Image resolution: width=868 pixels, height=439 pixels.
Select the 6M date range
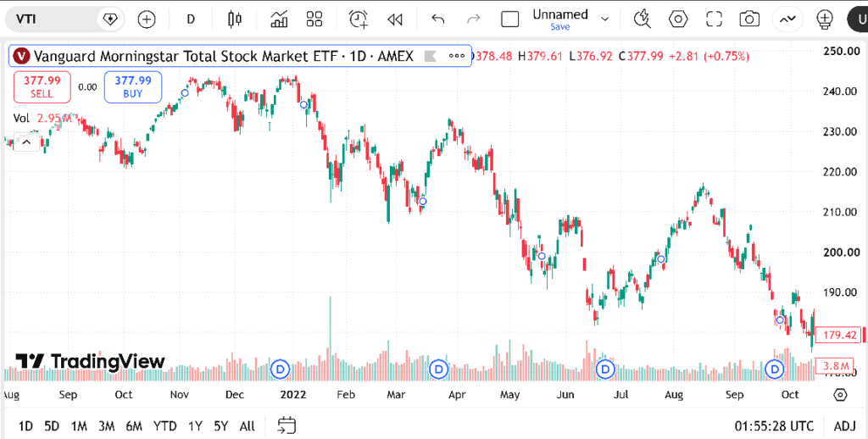pos(134,426)
